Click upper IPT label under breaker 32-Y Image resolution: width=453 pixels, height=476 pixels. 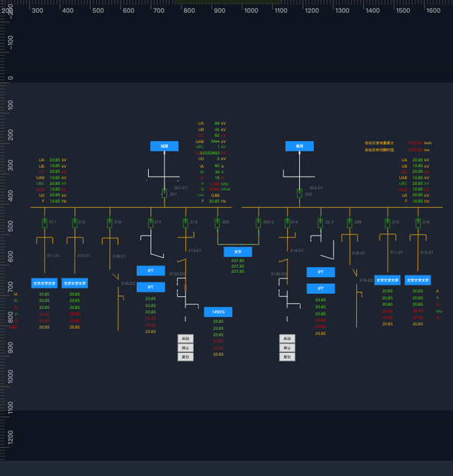pyautogui.click(x=321, y=272)
